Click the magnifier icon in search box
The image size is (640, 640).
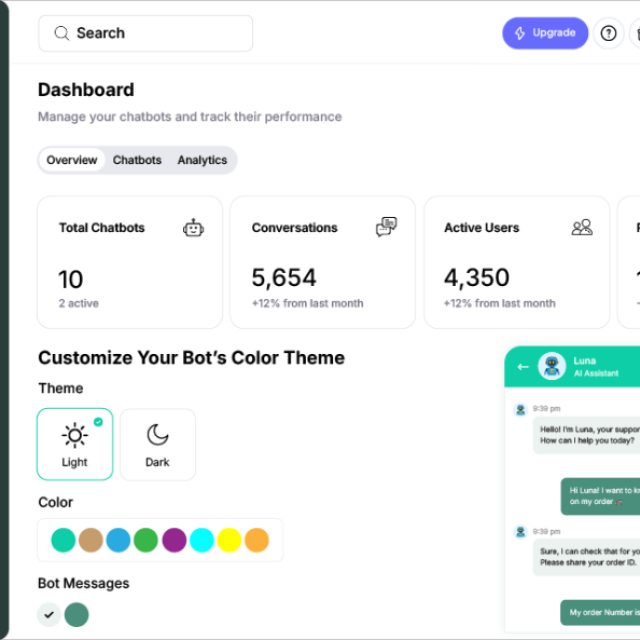[62, 33]
